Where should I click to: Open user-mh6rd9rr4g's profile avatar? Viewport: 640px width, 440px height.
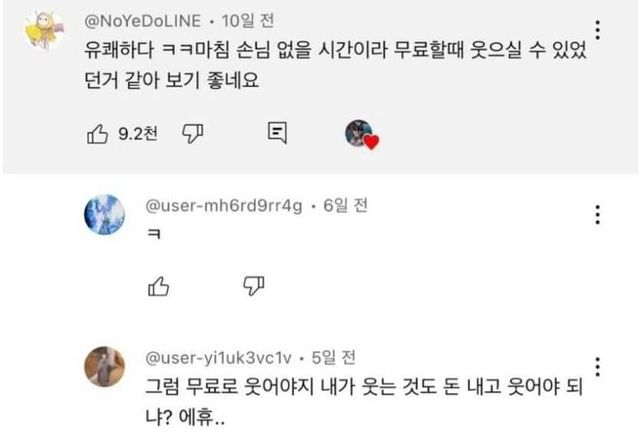tap(104, 214)
